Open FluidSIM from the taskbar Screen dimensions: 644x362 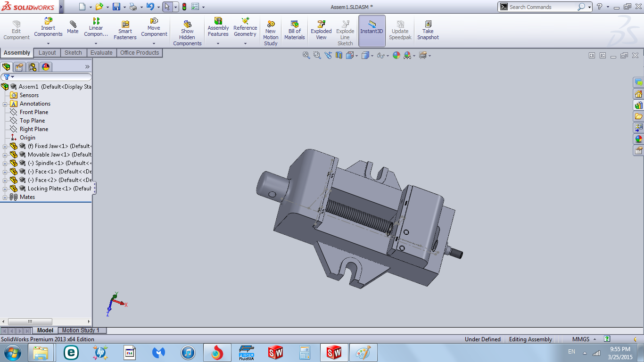246,352
